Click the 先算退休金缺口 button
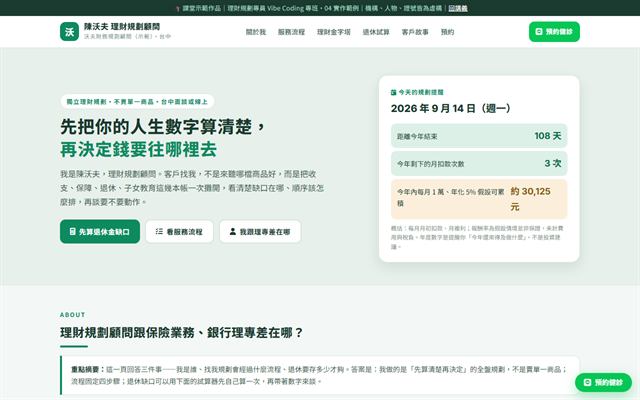Viewport: 640px width, 400px height. click(x=100, y=231)
